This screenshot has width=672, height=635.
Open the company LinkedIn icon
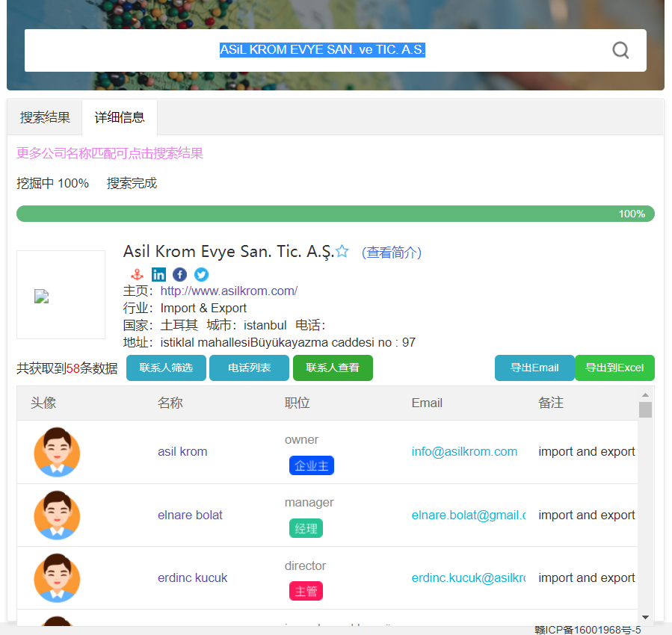(158, 274)
